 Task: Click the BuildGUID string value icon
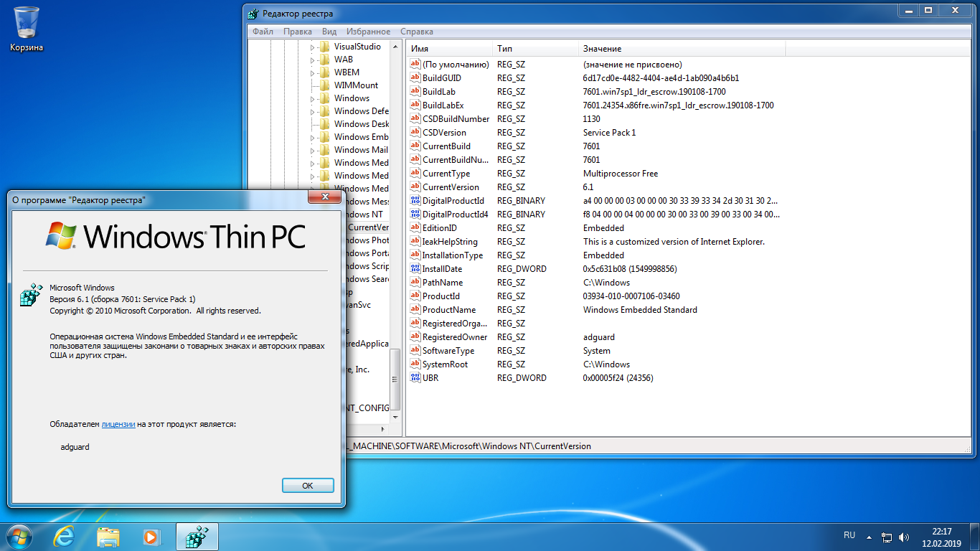tap(415, 77)
